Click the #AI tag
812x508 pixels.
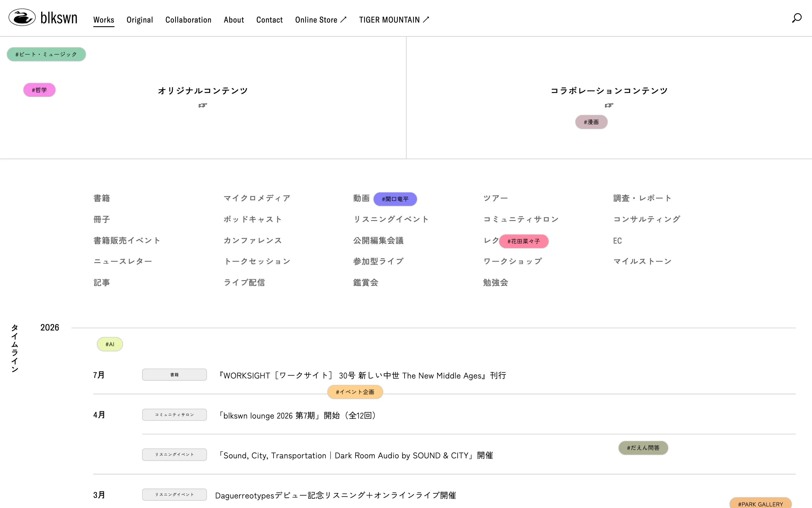coord(110,344)
